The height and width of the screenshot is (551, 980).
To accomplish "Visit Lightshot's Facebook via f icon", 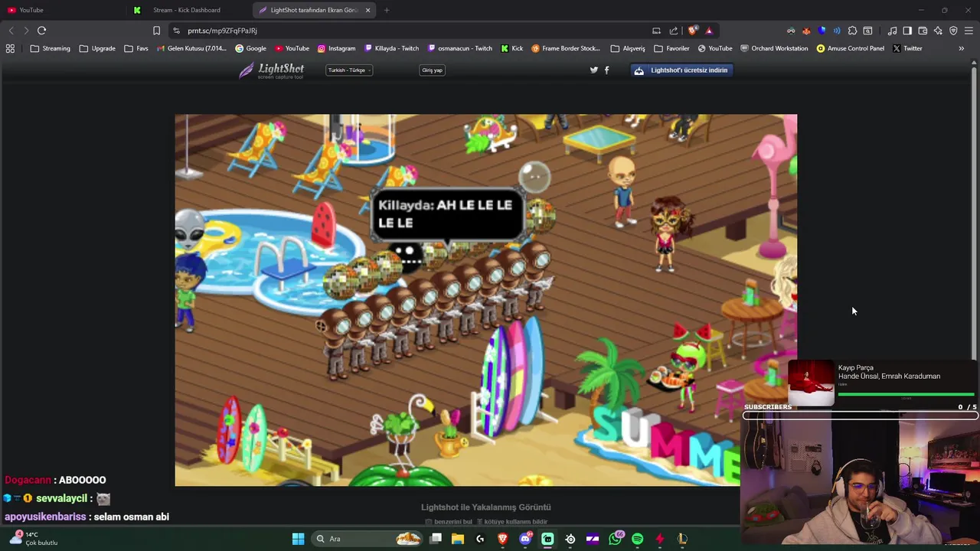I will coord(607,70).
